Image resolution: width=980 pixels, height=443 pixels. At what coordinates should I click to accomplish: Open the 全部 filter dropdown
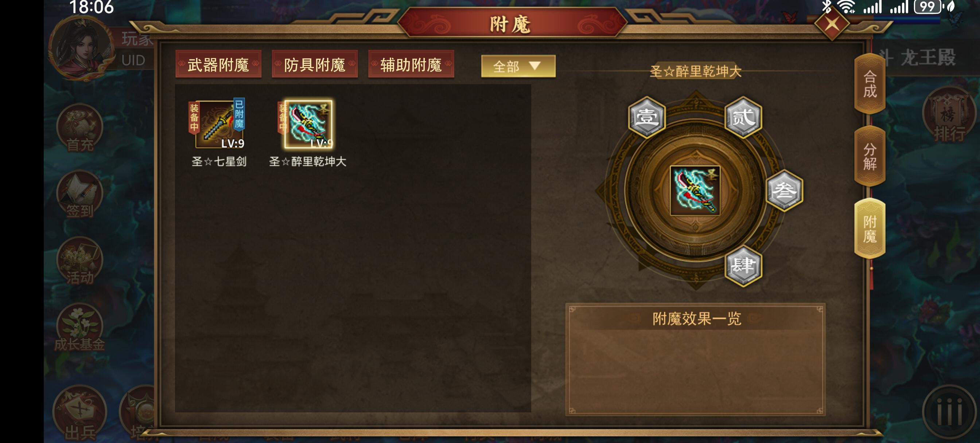518,66
